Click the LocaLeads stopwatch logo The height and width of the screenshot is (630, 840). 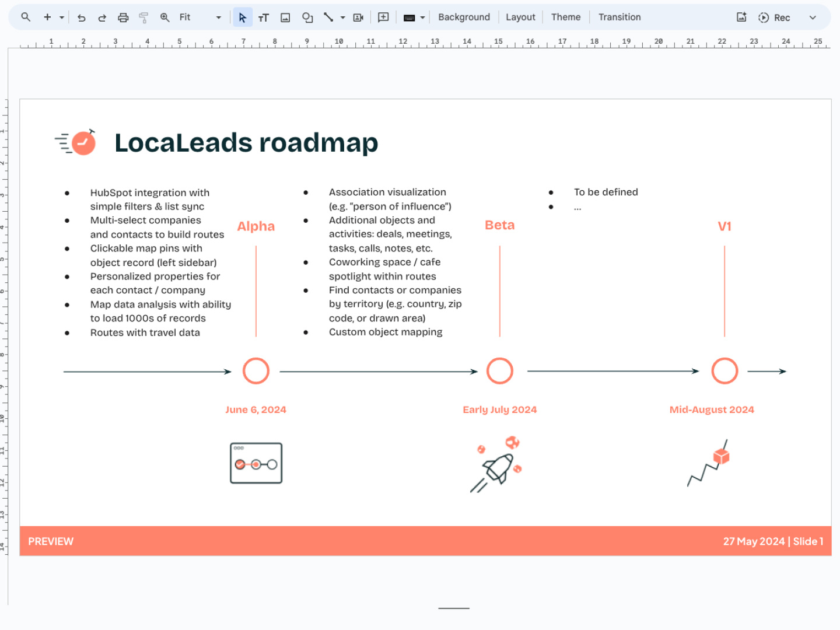[x=76, y=142]
